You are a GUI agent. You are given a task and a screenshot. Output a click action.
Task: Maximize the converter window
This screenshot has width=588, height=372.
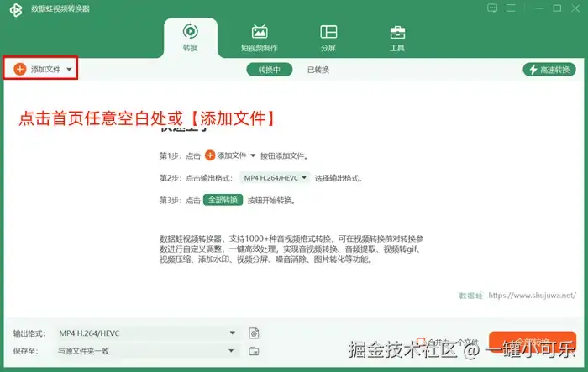click(x=557, y=8)
